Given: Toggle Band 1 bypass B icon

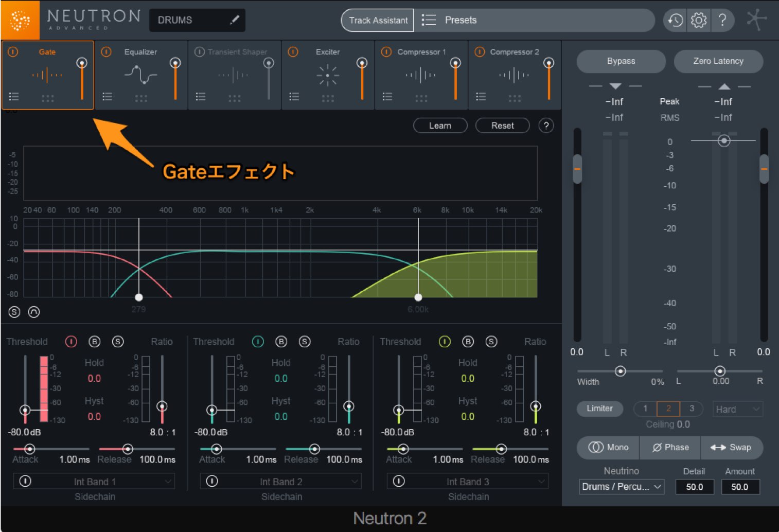Looking at the screenshot, I should point(94,342).
